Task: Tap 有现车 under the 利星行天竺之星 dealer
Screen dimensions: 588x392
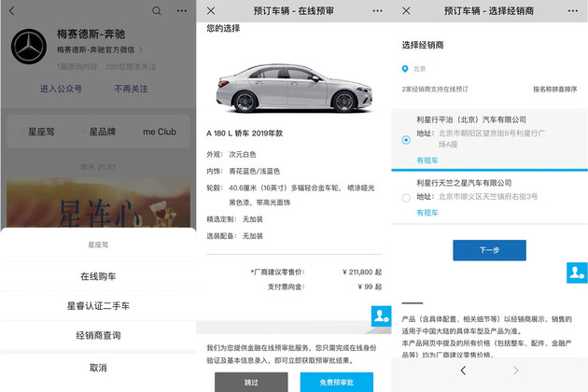Action: click(427, 213)
